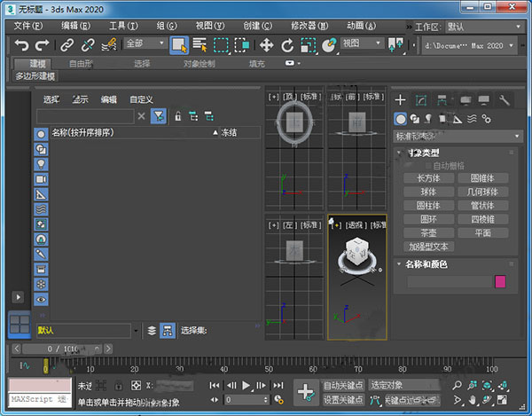Open the 修改器(M) menu
532x416 pixels.
[x=309, y=26]
